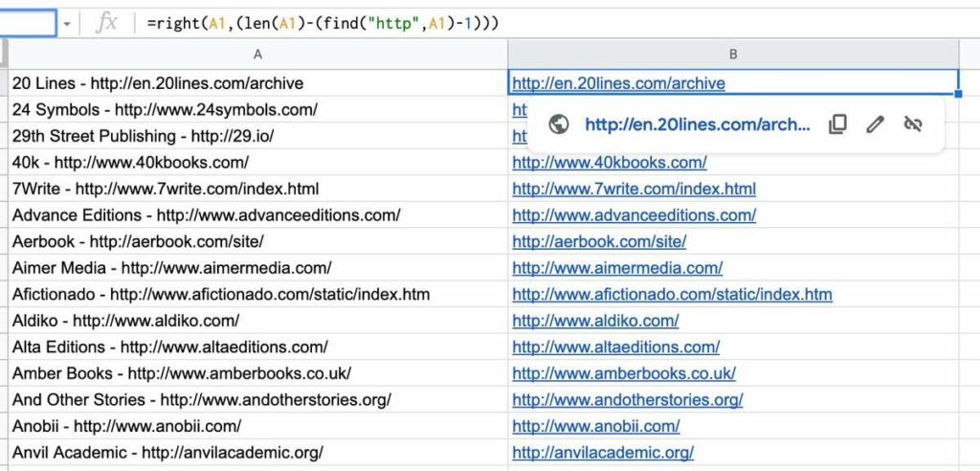
Task: Click inside the name box field
Action: point(28,24)
